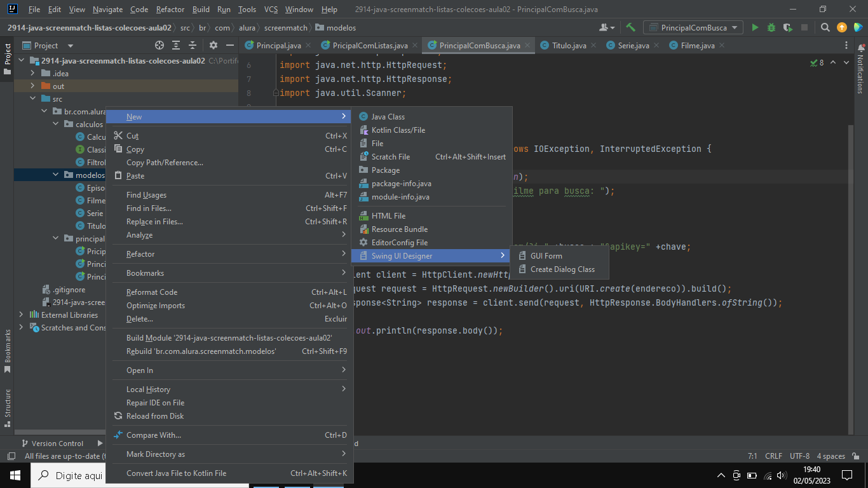
Task: Click the UTF-8 encoding status entry
Action: coord(799,456)
